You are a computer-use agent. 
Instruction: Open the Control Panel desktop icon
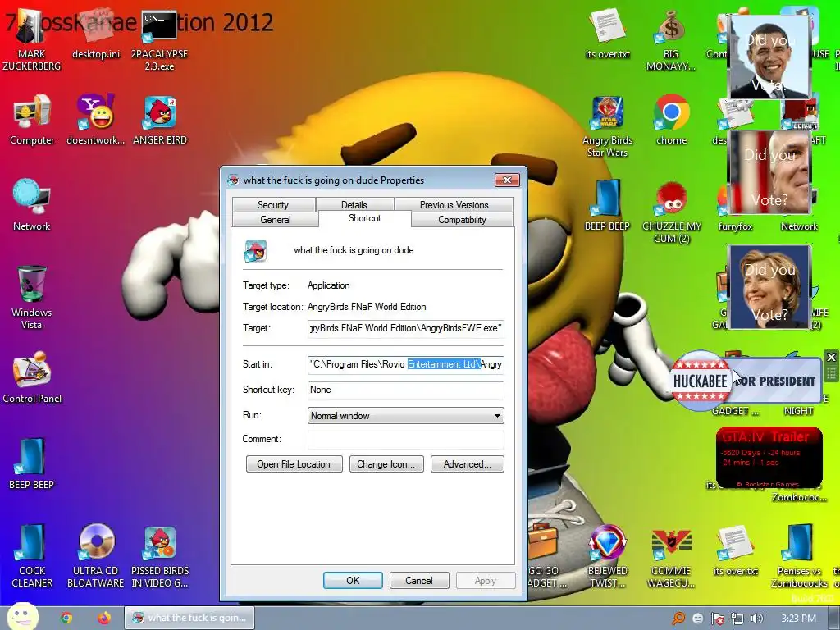[32, 377]
